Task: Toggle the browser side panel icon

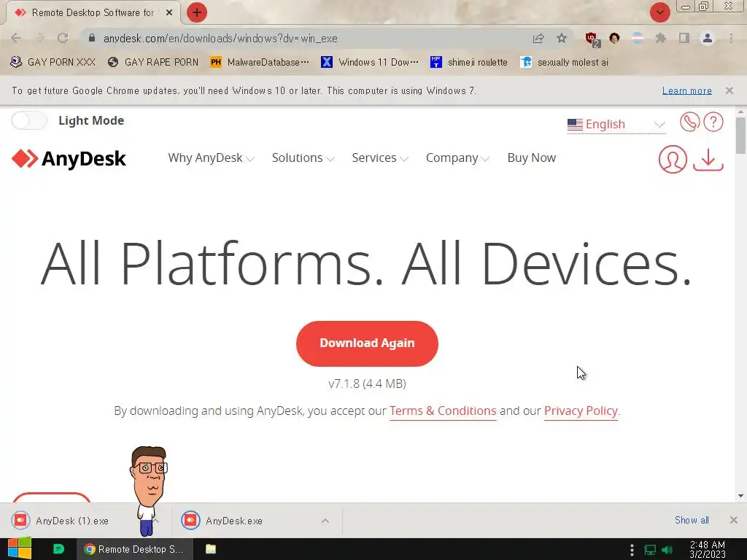Action: coord(684,38)
